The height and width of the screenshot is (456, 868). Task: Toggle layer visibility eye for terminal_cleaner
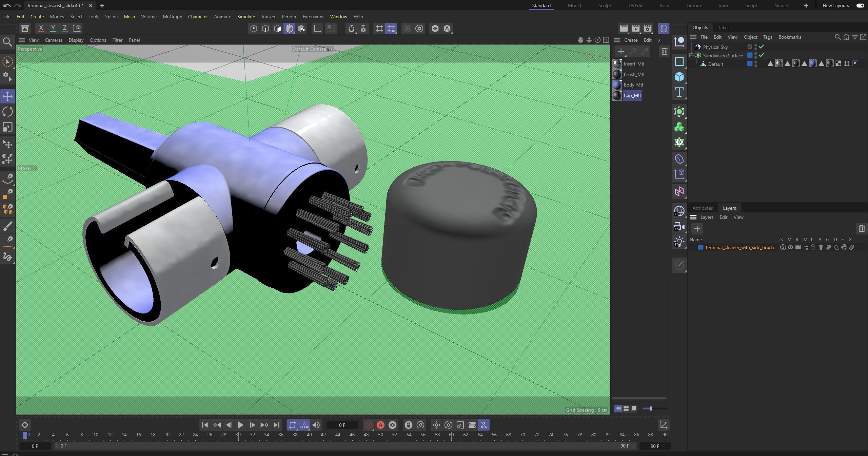tap(790, 247)
